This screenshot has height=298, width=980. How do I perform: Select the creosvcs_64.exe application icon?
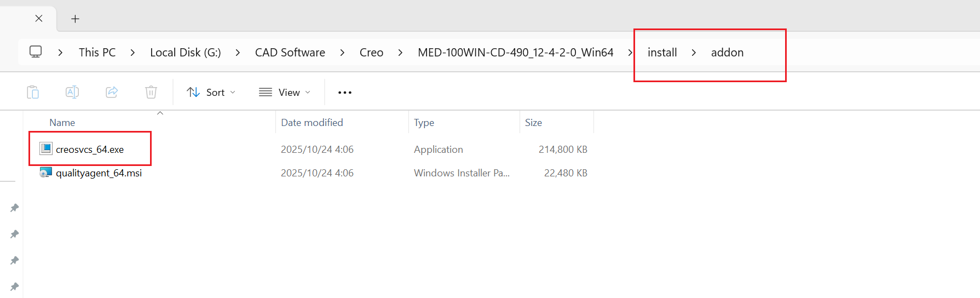click(x=46, y=148)
